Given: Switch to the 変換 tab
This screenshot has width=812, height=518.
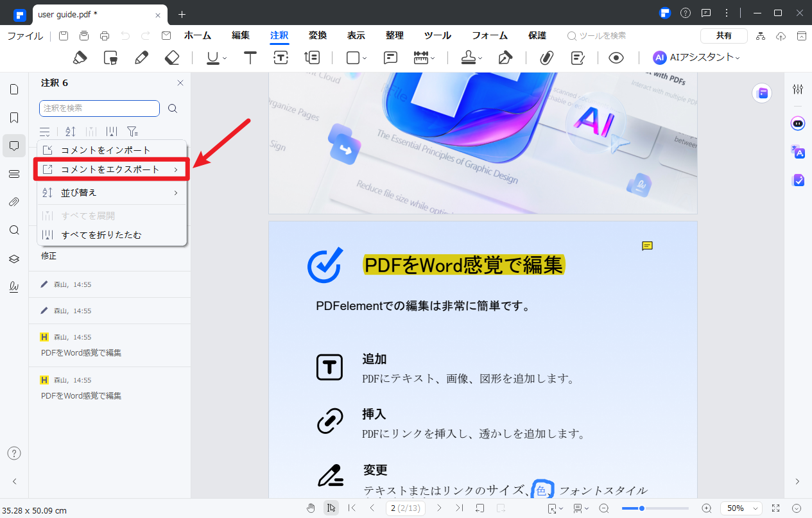Looking at the screenshot, I should coord(318,36).
